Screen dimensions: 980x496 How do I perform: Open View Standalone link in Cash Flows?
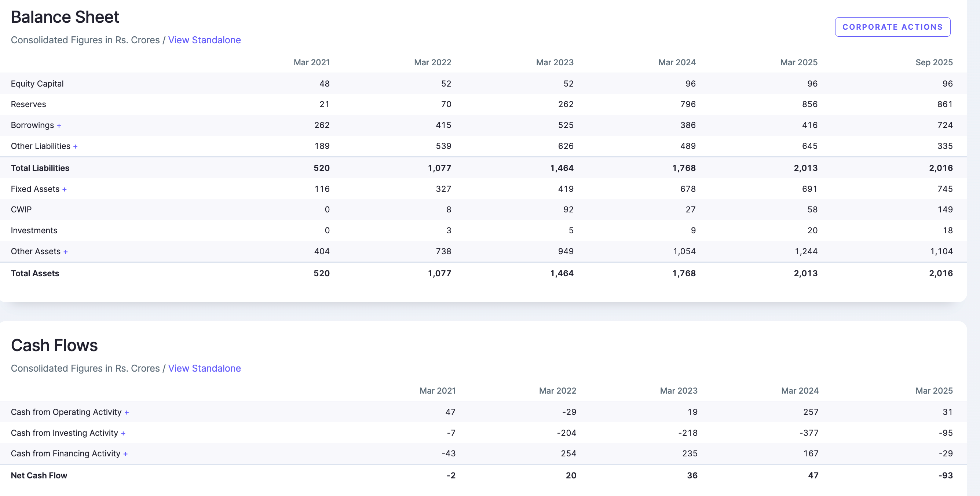(x=204, y=368)
